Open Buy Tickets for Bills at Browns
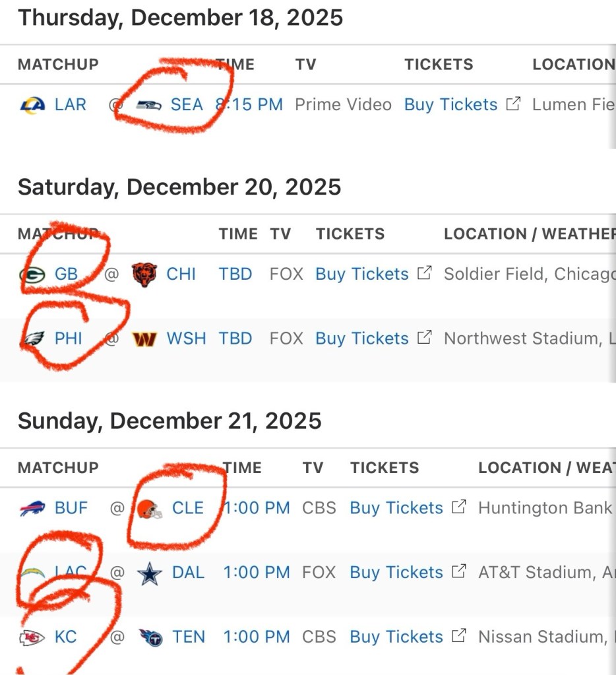The width and height of the screenshot is (616, 675). tap(396, 508)
